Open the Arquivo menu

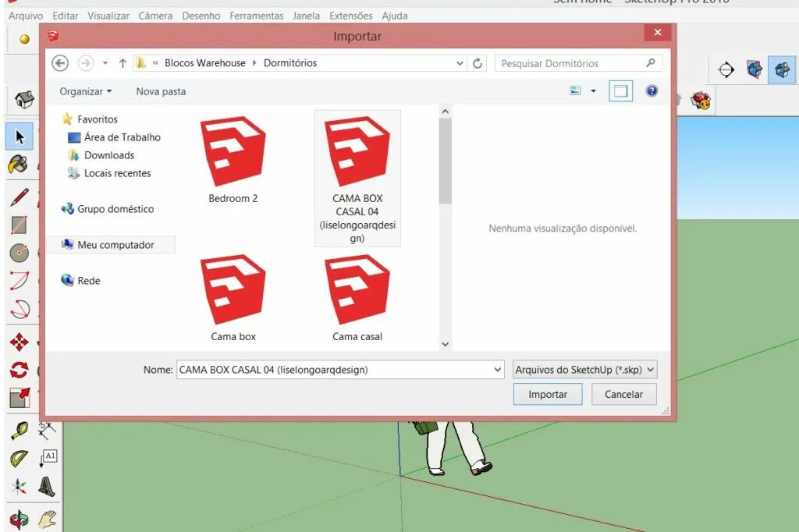tap(26, 16)
